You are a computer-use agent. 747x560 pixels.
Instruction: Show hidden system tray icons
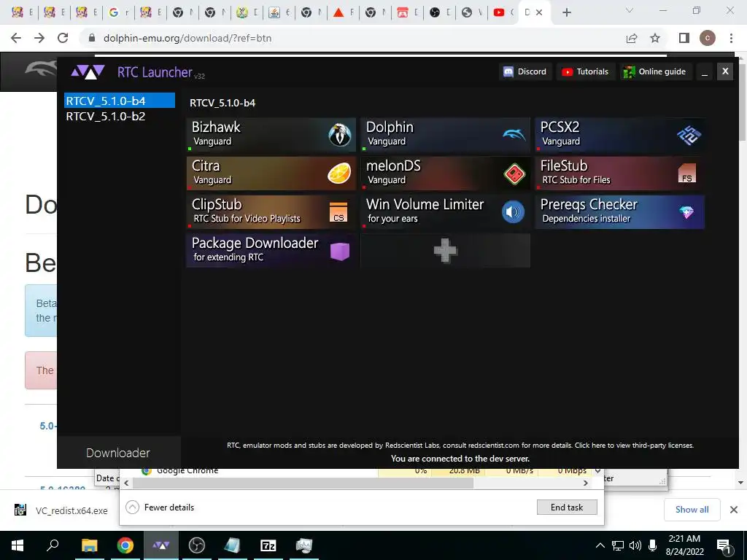click(x=600, y=545)
